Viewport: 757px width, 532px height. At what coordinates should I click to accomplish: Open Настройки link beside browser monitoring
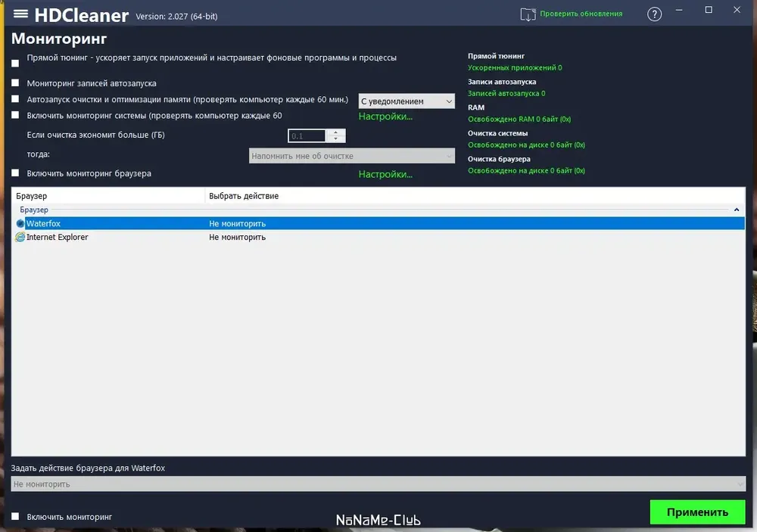385,174
